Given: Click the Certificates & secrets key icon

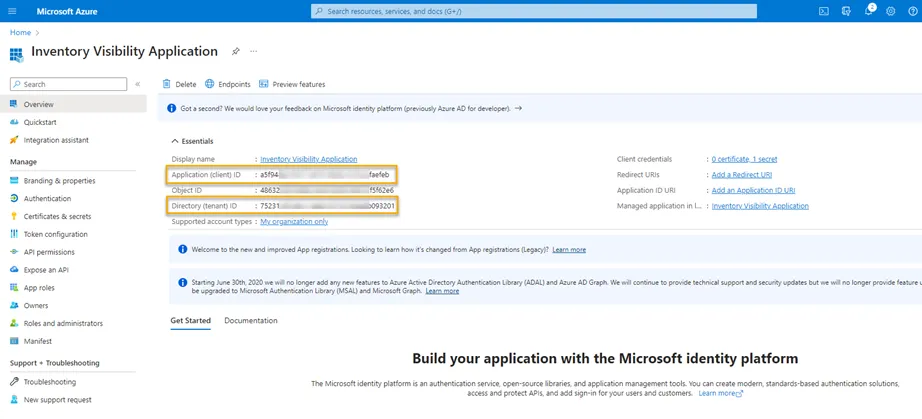Looking at the screenshot, I should point(14,216).
